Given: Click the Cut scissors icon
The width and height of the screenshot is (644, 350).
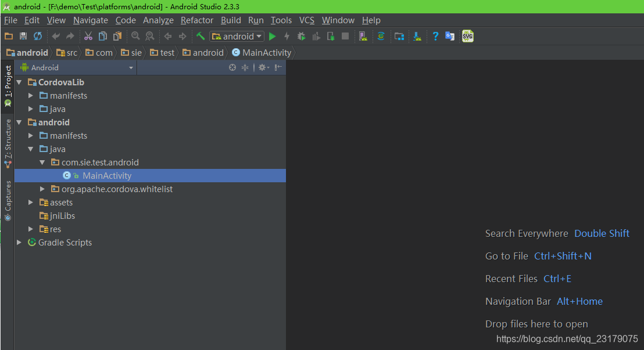Looking at the screenshot, I should (88, 37).
